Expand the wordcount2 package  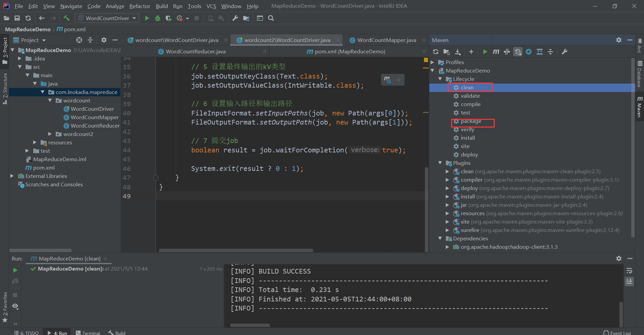point(50,134)
